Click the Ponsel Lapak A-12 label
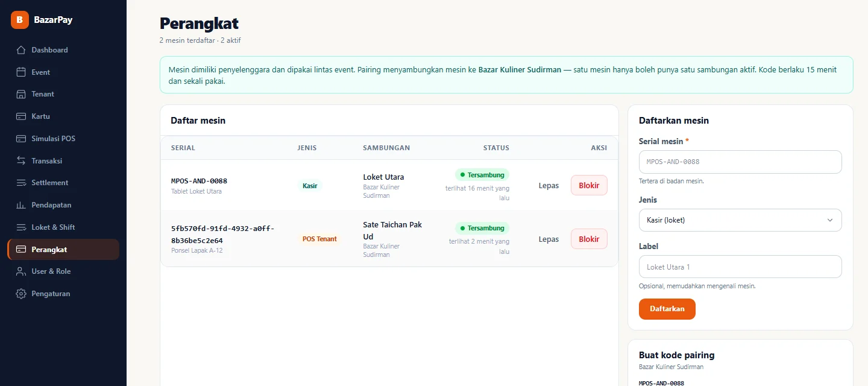 tap(197, 250)
